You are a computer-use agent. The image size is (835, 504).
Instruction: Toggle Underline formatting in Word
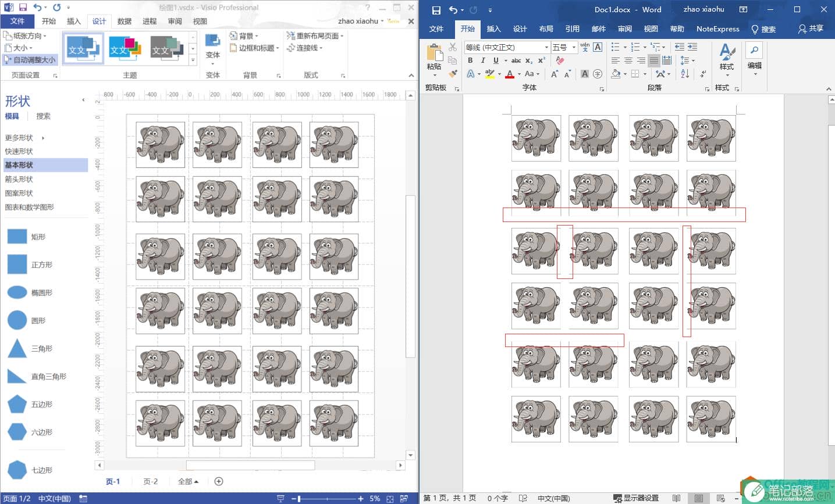click(x=496, y=60)
